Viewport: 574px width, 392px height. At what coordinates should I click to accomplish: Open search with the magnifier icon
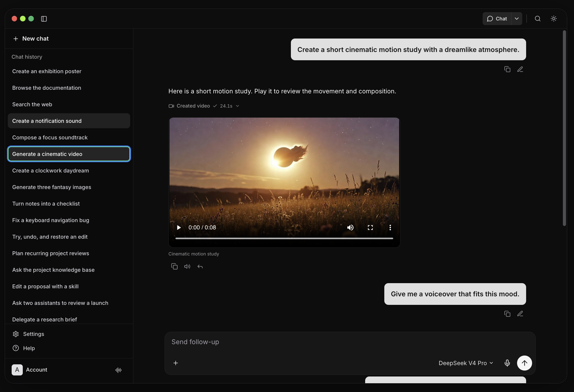coord(538,19)
